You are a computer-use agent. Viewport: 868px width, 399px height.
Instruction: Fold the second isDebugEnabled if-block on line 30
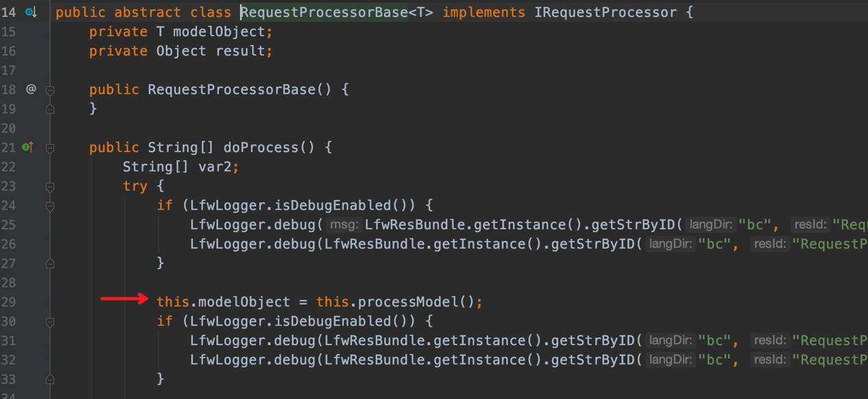click(50, 321)
